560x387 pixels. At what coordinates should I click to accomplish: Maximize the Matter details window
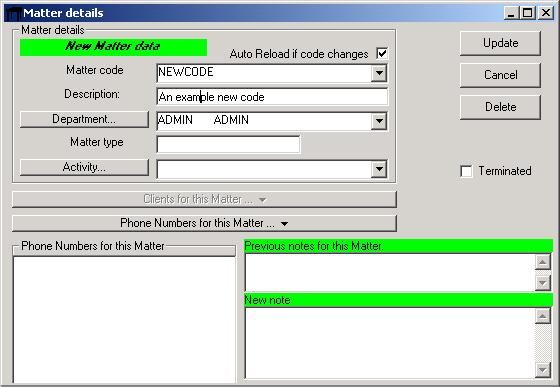[x=528, y=13]
